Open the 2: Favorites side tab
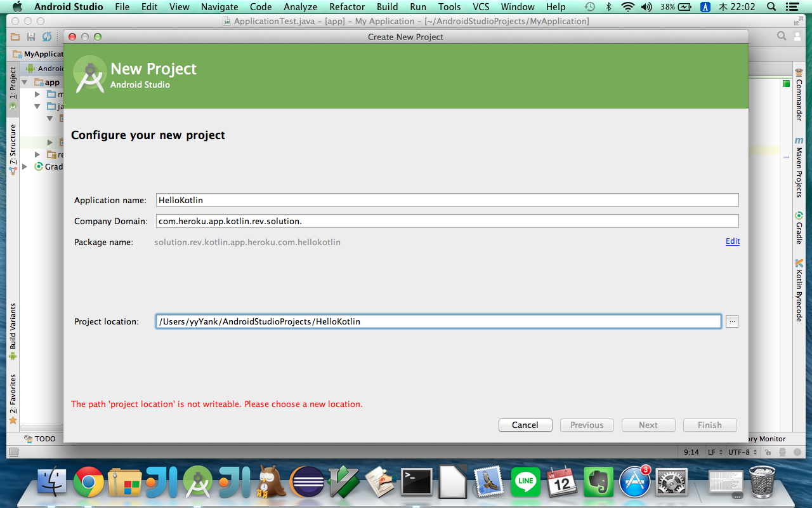This screenshot has width=812, height=508. click(x=13, y=399)
